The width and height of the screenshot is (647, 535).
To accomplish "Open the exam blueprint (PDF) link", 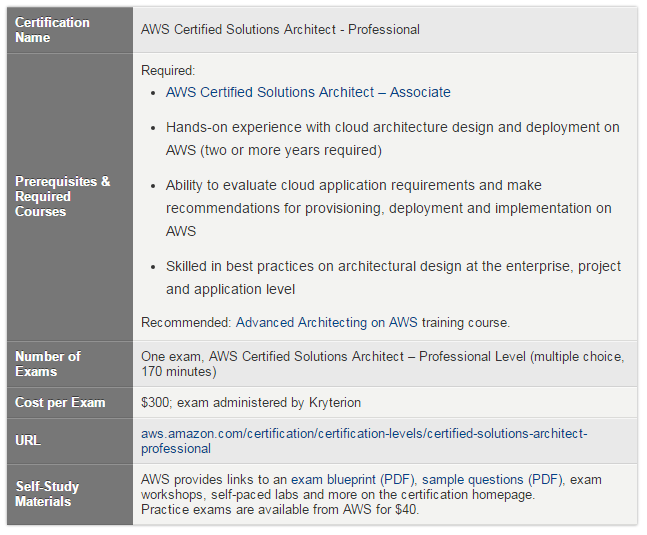I will (x=353, y=480).
